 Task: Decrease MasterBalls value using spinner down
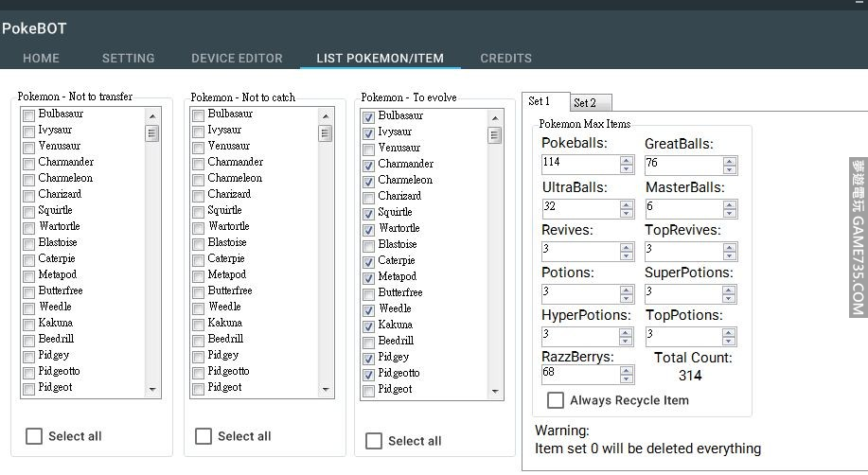point(729,213)
